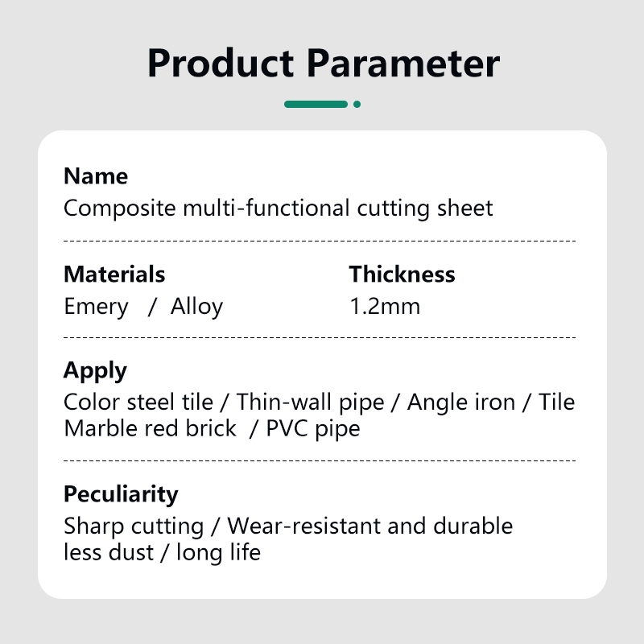Click the Marble red brick text
The height and width of the screenshot is (644, 644).
(x=151, y=429)
